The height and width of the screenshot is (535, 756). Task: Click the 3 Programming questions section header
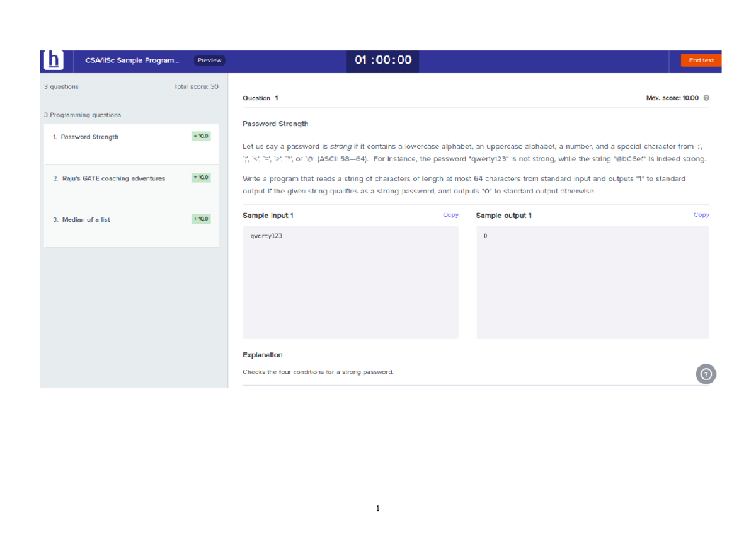[x=83, y=115]
